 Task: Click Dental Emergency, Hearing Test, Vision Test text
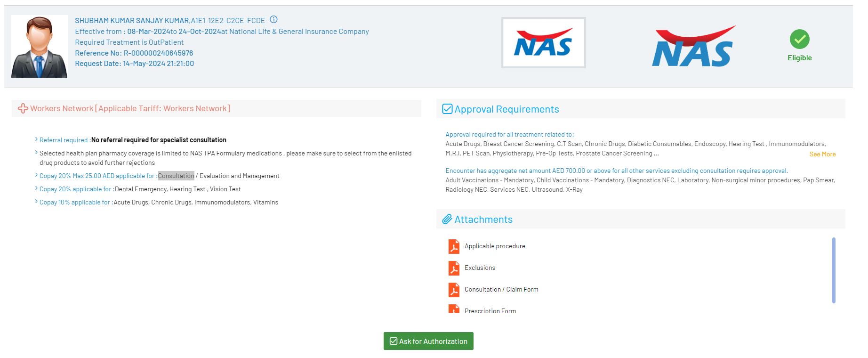pos(178,189)
